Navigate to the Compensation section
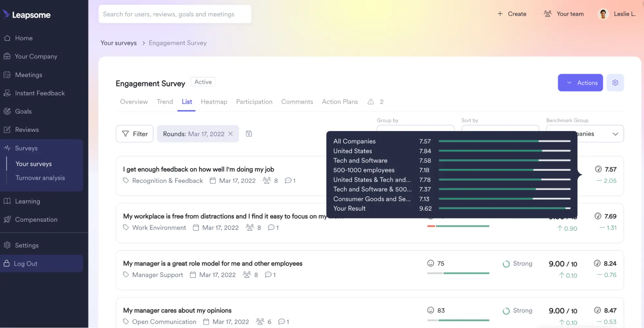 36,219
